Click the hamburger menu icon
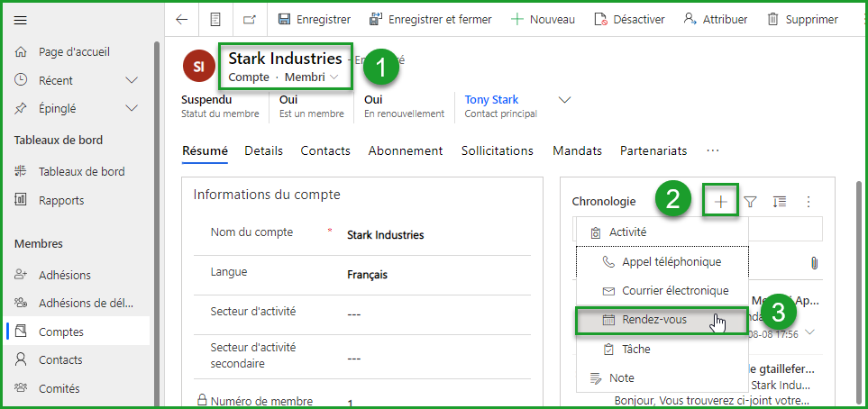Image resolution: width=868 pixels, height=409 pixels. coord(21,20)
